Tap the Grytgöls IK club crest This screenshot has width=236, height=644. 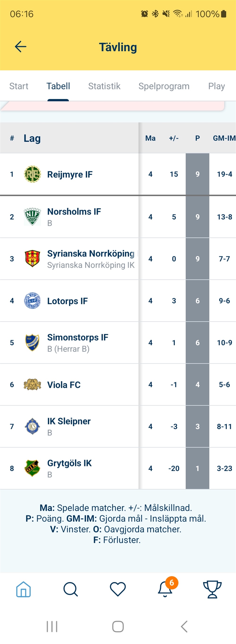[32, 468]
